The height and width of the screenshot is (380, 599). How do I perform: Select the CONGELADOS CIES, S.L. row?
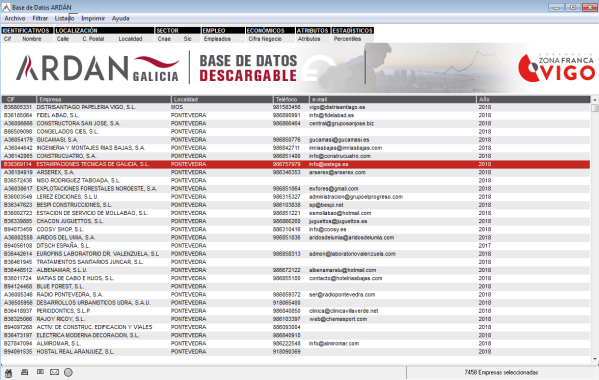[x=296, y=131]
